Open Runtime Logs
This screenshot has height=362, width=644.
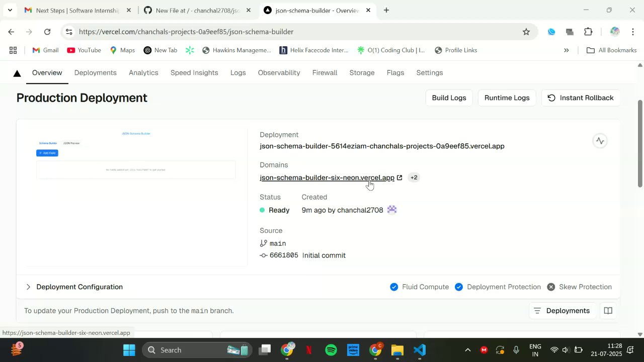point(507,98)
